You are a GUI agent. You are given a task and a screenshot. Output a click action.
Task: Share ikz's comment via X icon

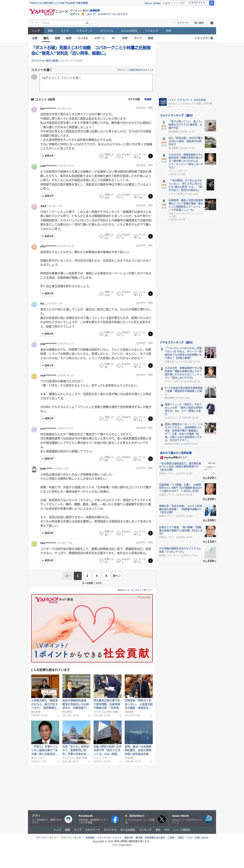click(x=151, y=156)
